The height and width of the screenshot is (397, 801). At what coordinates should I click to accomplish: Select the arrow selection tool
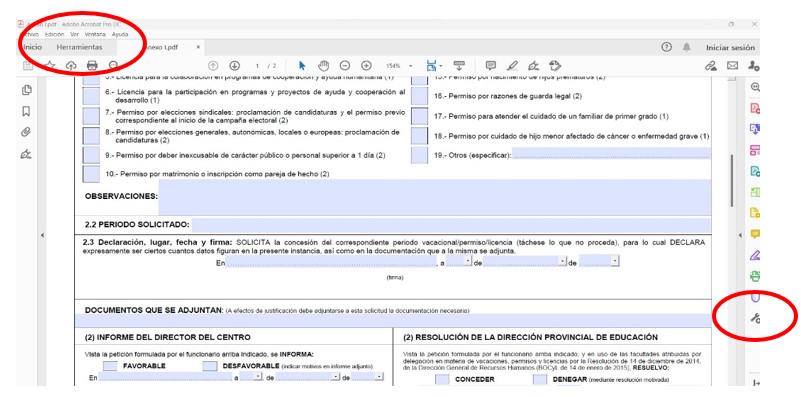click(302, 65)
